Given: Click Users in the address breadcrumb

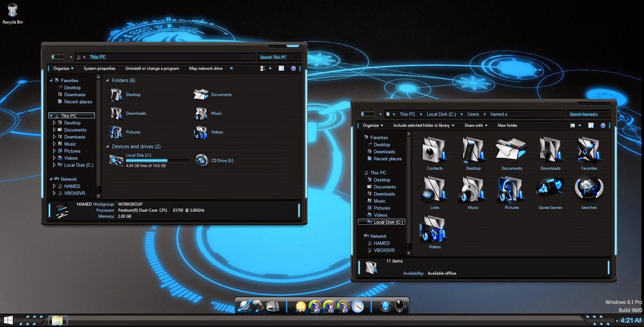Looking at the screenshot, I should 473,114.
